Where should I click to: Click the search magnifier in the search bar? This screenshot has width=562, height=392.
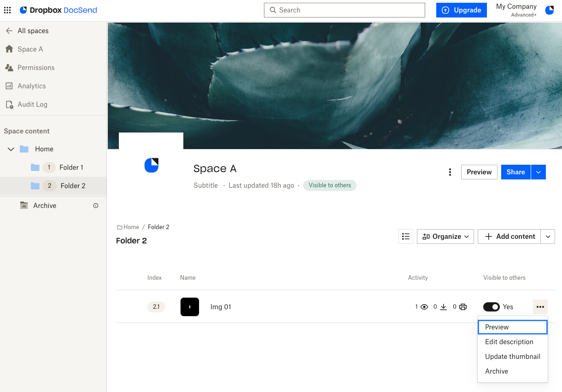click(273, 10)
